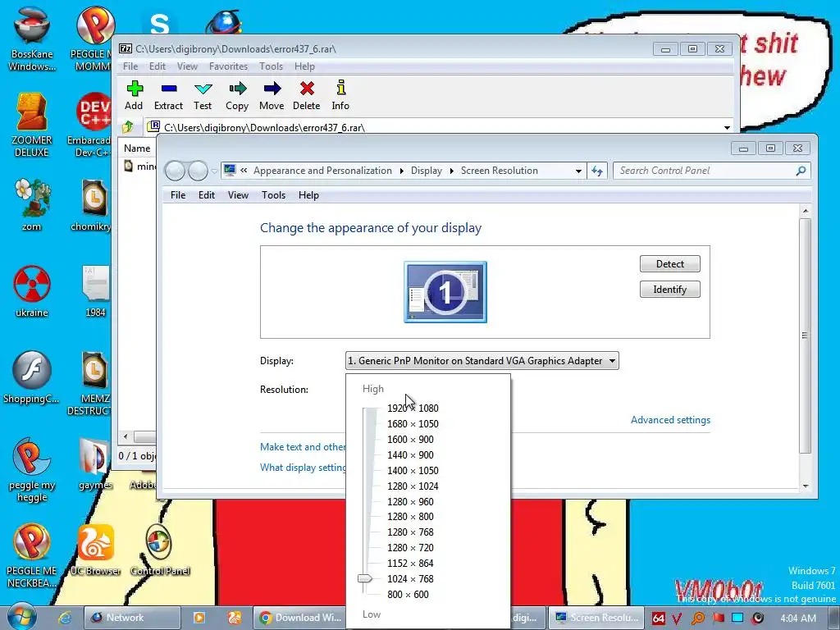Choose 1920 × 1080 resolution
Viewport: 840px width, 630px height.
pos(413,409)
